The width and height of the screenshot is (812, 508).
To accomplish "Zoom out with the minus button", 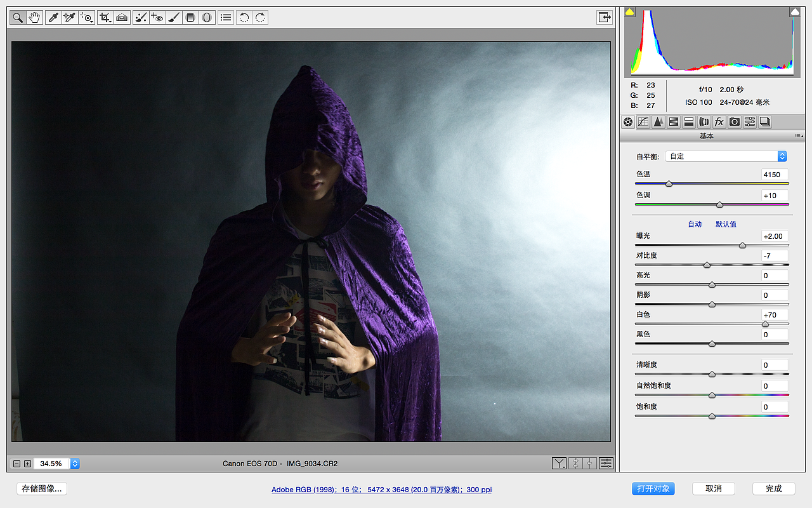I will (17, 464).
